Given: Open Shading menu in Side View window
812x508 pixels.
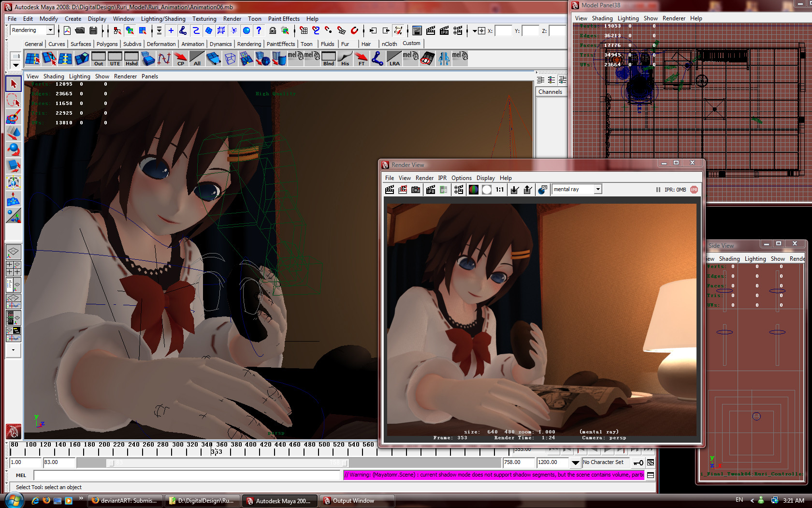Looking at the screenshot, I should coord(729,259).
